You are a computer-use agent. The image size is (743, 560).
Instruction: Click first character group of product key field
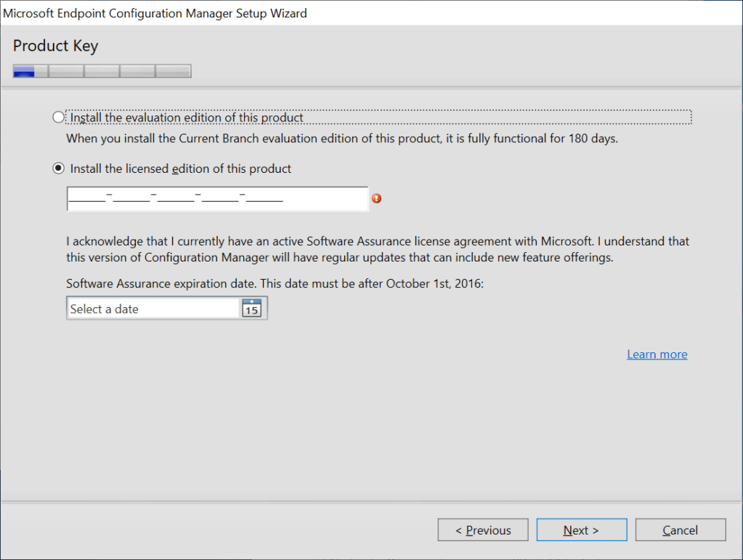tap(87, 198)
